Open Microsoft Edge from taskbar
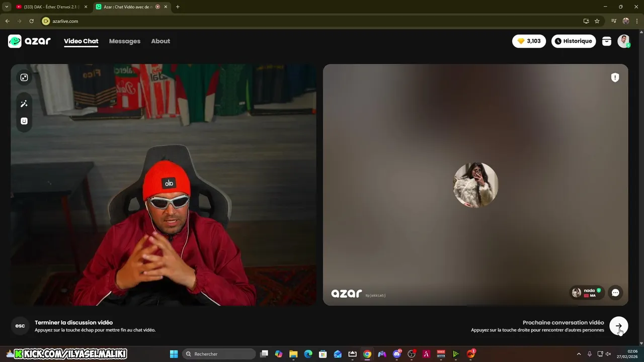Image resolution: width=644 pixels, height=362 pixels. point(308,354)
